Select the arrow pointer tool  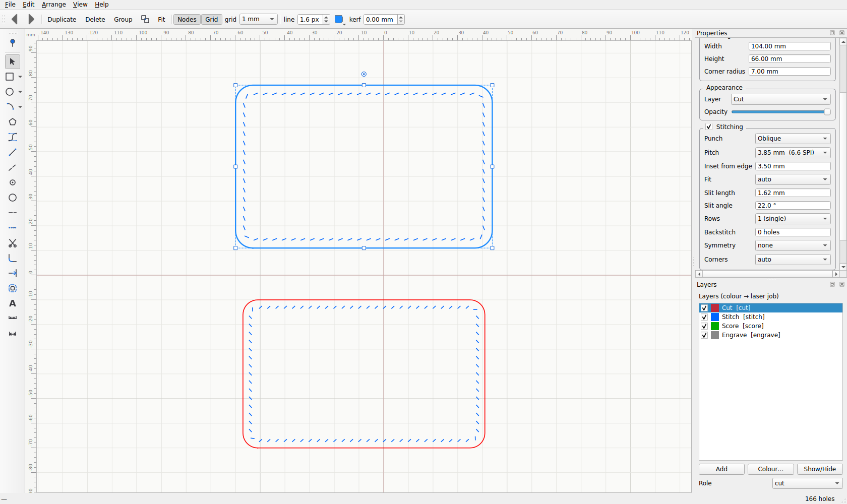tap(13, 61)
